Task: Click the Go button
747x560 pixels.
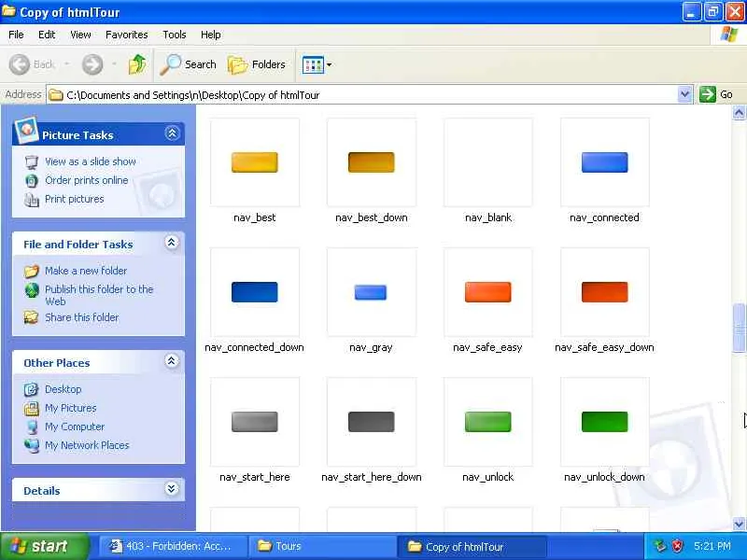Action: (716, 94)
